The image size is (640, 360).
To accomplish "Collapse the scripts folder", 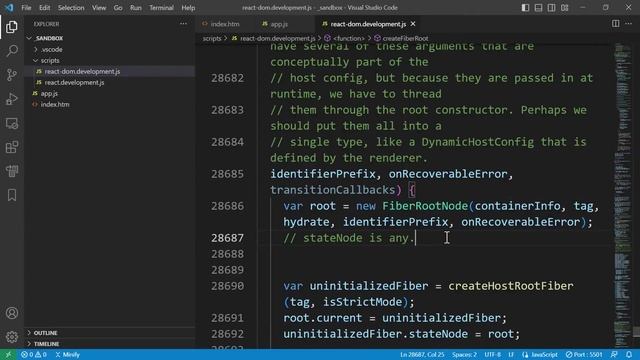I will 109,60.
